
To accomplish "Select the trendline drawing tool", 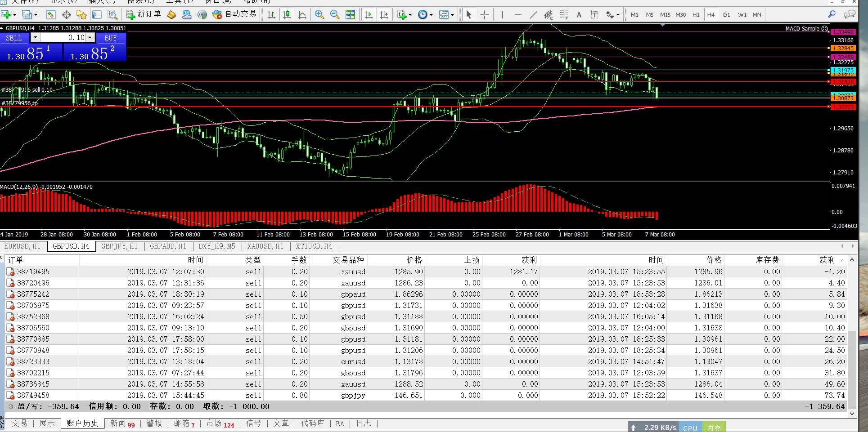I will [x=533, y=15].
